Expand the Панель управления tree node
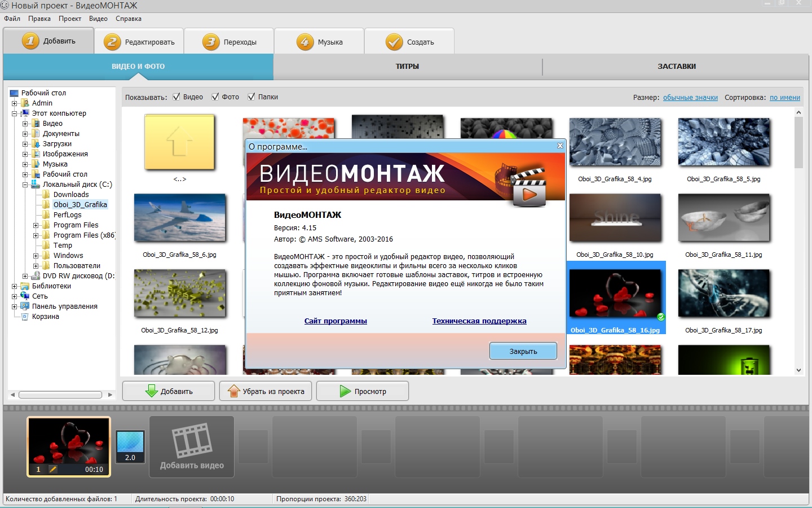The height and width of the screenshot is (508, 812). [x=15, y=306]
